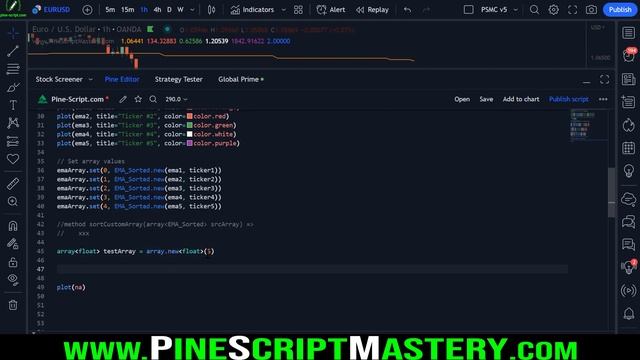Select the prediction and measurement tool
640x360 pixels.
pyautogui.click(x=13, y=141)
